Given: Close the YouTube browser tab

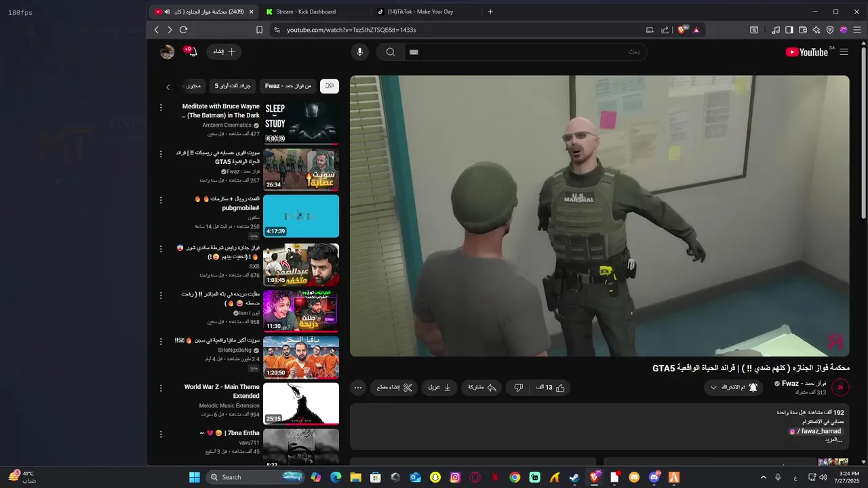Looking at the screenshot, I should pyautogui.click(x=252, y=12).
